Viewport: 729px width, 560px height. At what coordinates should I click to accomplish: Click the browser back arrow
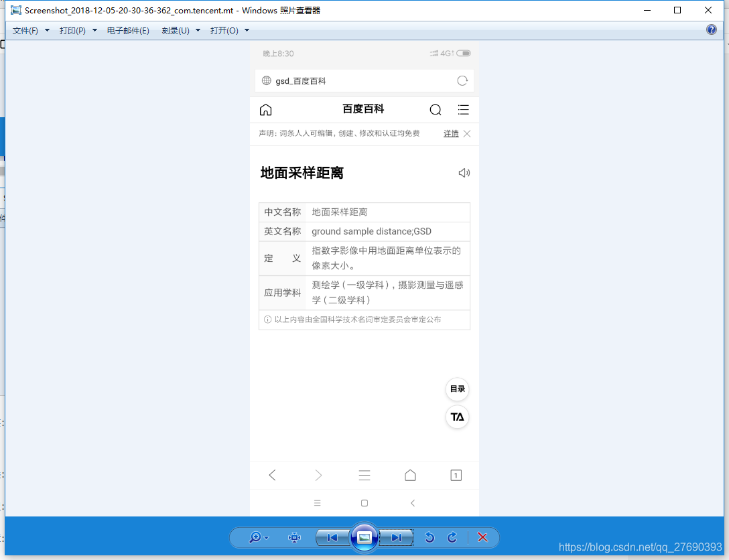pos(273,475)
